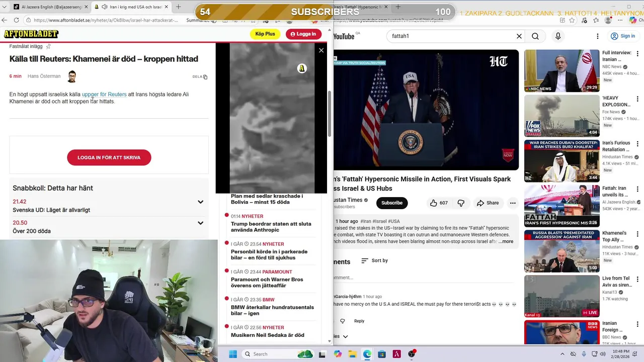Screen dimensions: 644x362
Task: Open headline Paramount och Warner Bros överens
Action: pyautogui.click(x=267, y=283)
